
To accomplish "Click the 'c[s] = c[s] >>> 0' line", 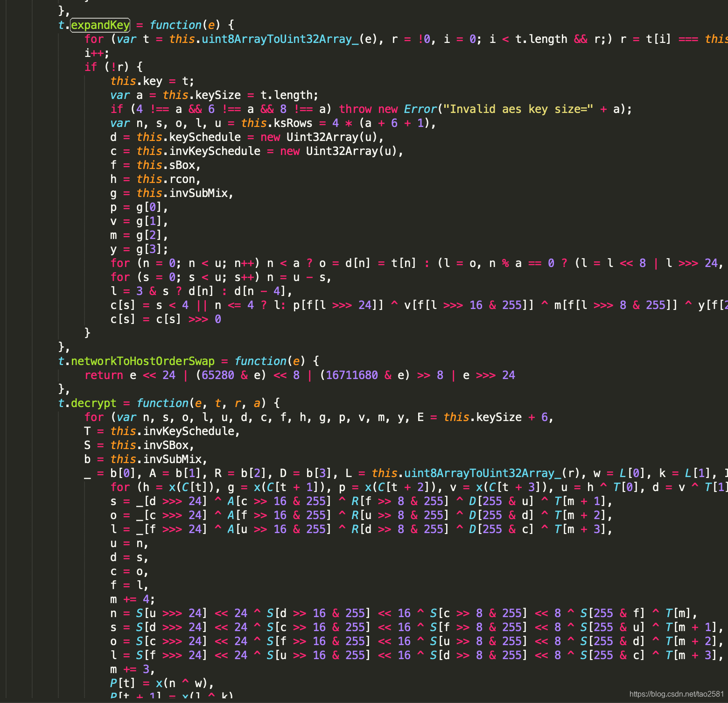I will [x=166, y=319].
